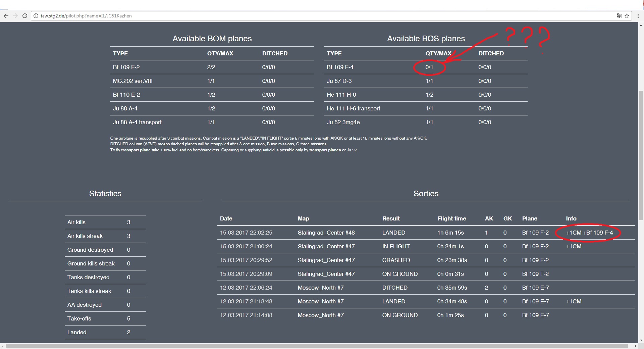This screenshot has width=644, height=349.
Task: Click the Bf 109 F-4 row in BOS planes
Action: coord(340,67)
